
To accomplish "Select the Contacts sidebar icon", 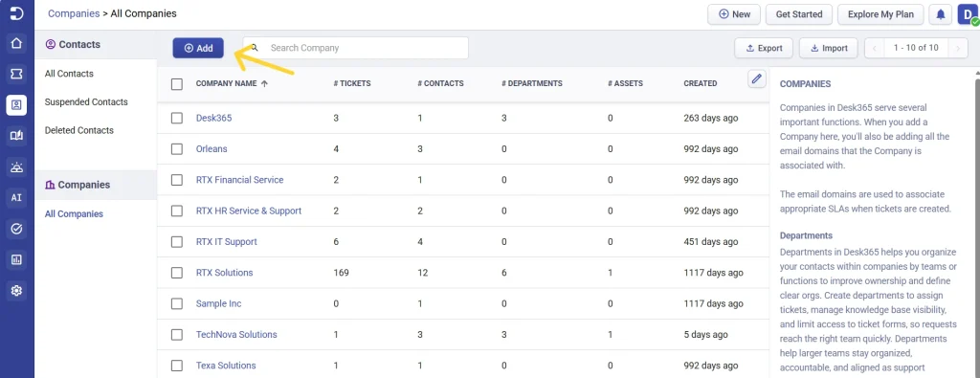I will tap(17, 105).
